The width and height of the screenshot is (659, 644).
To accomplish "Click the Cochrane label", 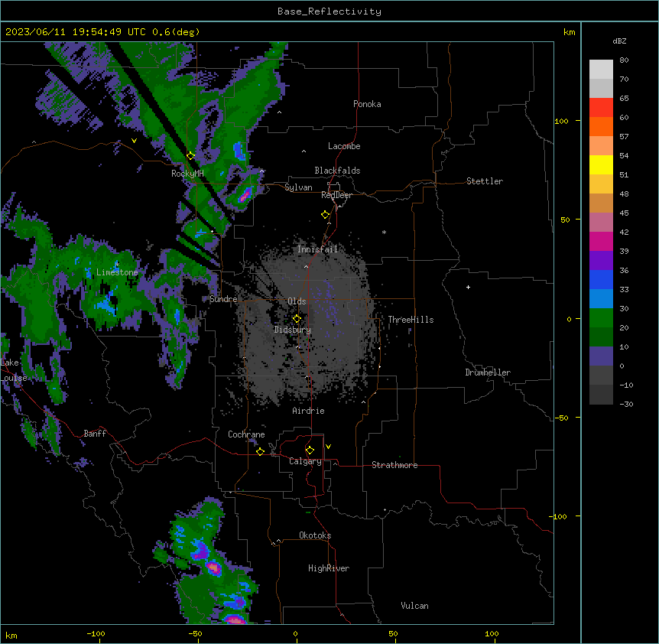I will [x=246, y=434].
